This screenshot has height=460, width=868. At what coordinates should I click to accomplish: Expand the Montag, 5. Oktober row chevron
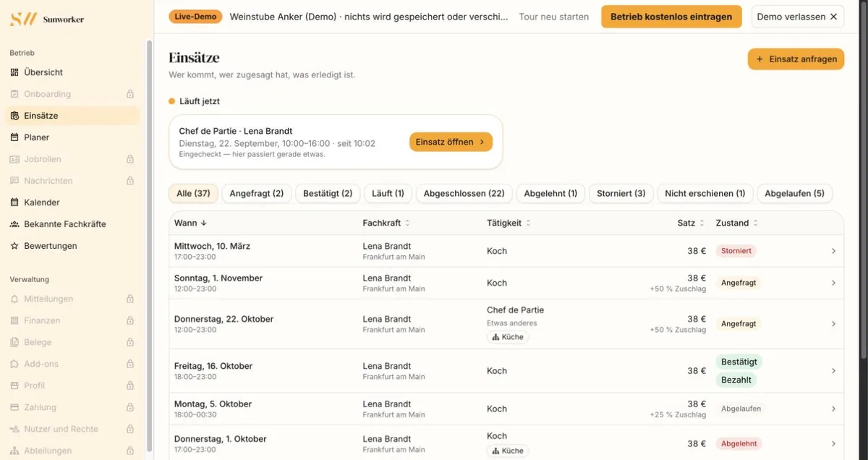pos(833,409)
